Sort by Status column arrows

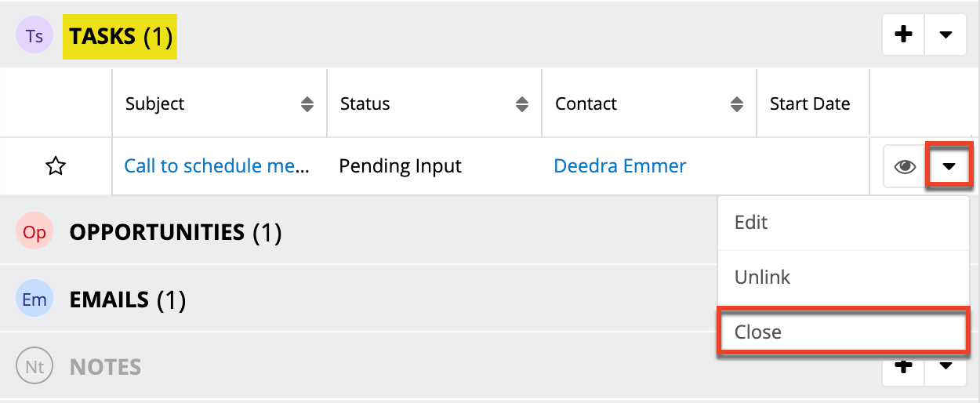point(522,104)
